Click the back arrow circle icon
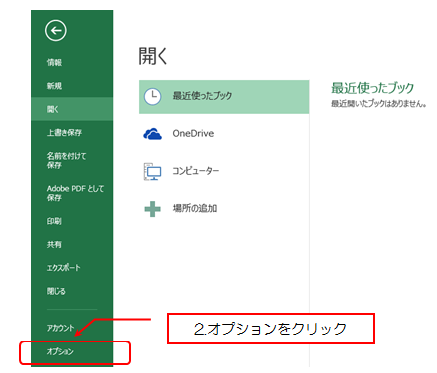The height and width of the screenshot is (373, 437). pyautogui.click(x=56, y=31)
